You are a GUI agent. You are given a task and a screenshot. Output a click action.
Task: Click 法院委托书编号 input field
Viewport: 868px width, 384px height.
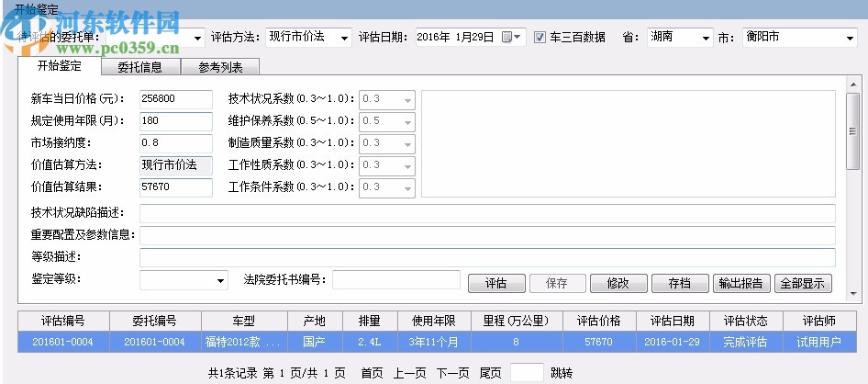click(x=396, y=280)
